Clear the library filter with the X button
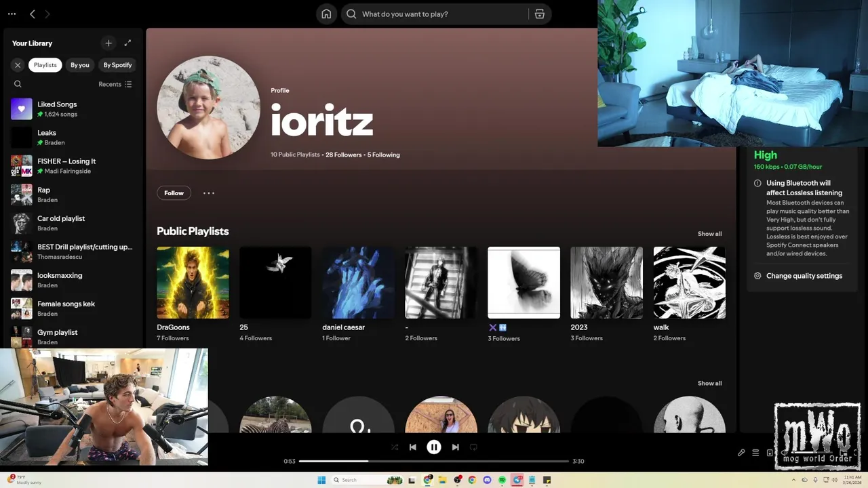868x488 pixels. (x=18, y=65)
